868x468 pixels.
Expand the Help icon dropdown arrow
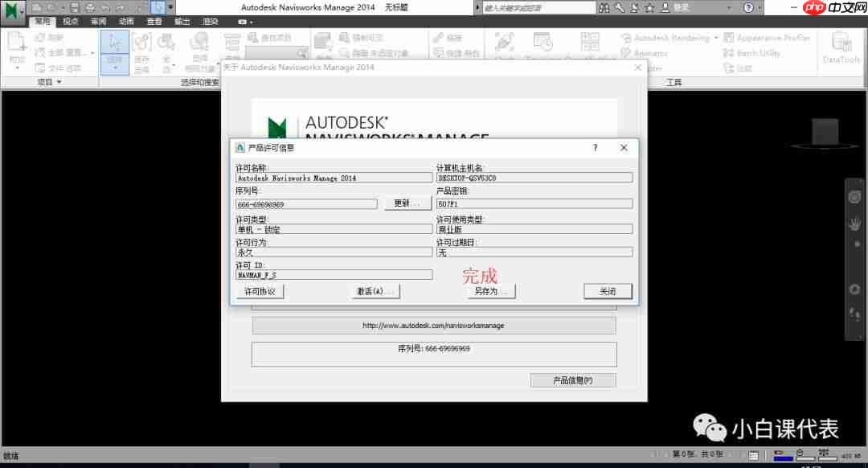pos(759,8)
